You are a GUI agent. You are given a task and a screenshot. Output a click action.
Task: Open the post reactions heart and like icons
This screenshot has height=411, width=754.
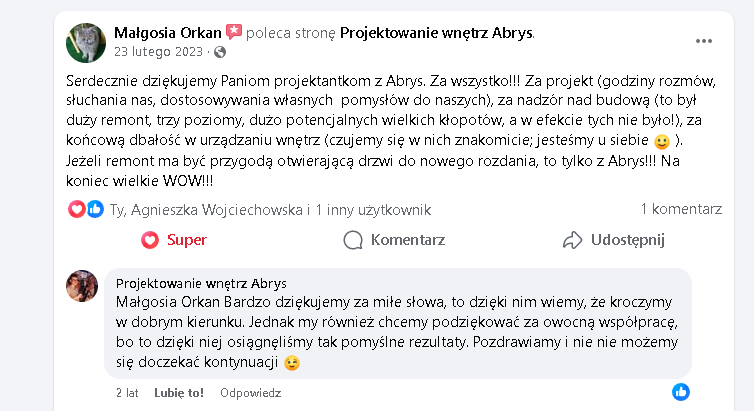click(x=86, y=210)
